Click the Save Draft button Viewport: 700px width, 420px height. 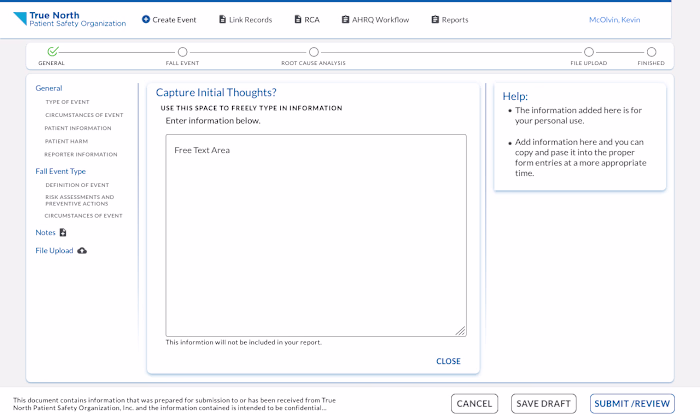(x=543, y=403)
